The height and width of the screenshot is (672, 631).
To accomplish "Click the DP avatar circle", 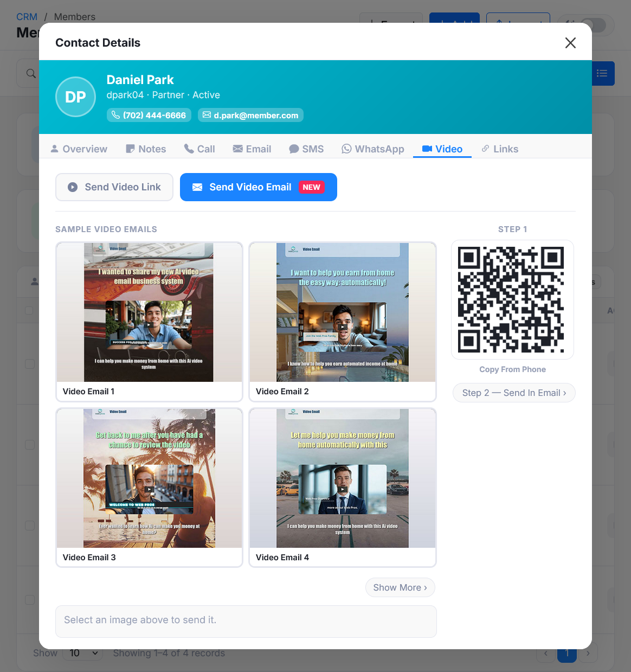I will (76, 97).
